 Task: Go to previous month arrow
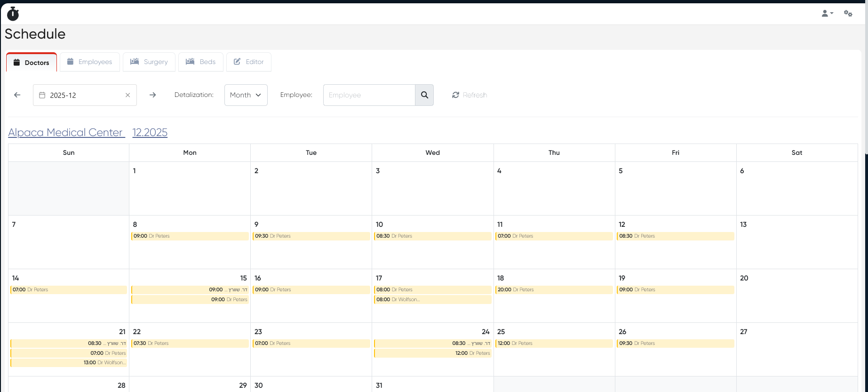[x=17, y=95]
